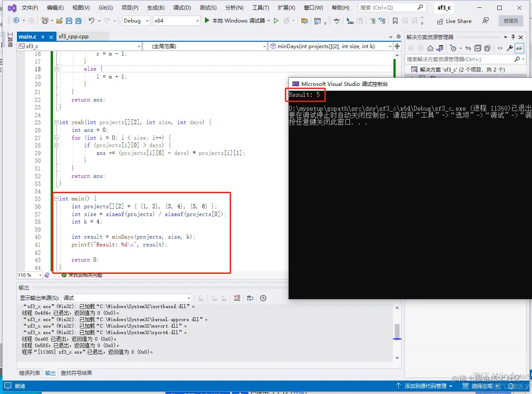Screen dimensions: 532x394
Task: Click the 搜索 (Ctrl+Q) search box
Action: [392, 7]
